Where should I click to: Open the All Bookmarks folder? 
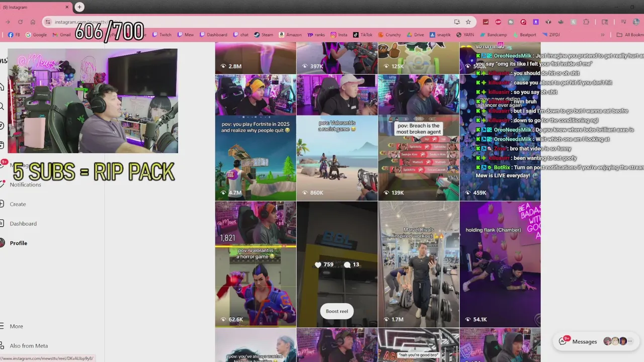pos(630,35)
